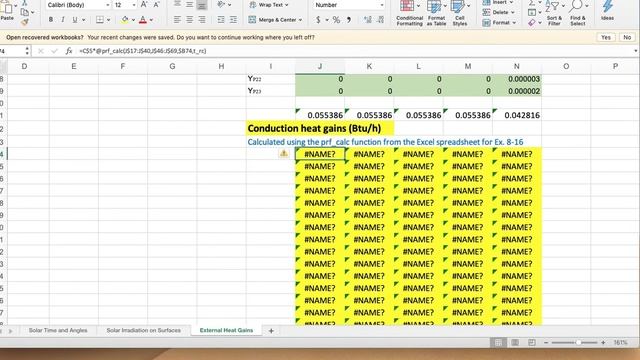Click the Increase Indent icon

point(233,20)
